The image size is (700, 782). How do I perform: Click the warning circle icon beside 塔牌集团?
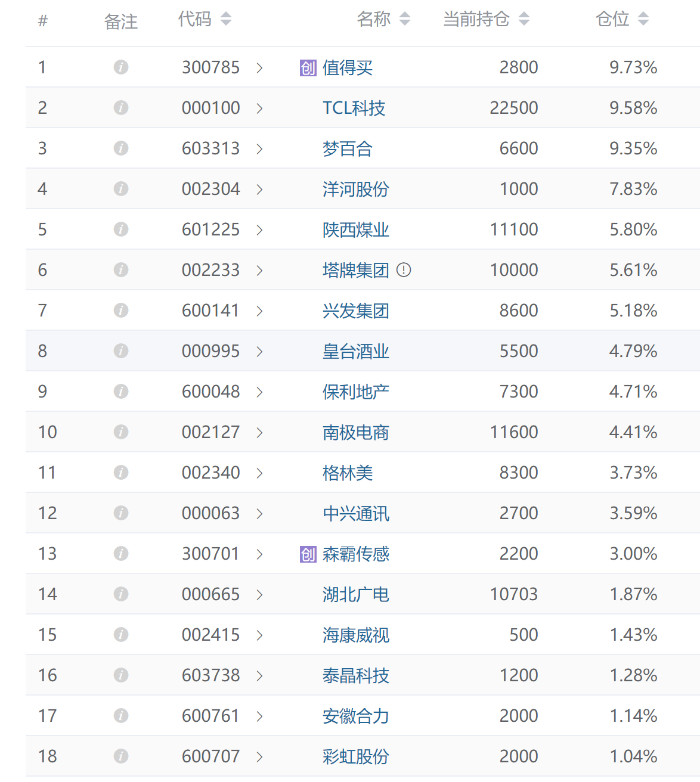[x=404, y=270]
